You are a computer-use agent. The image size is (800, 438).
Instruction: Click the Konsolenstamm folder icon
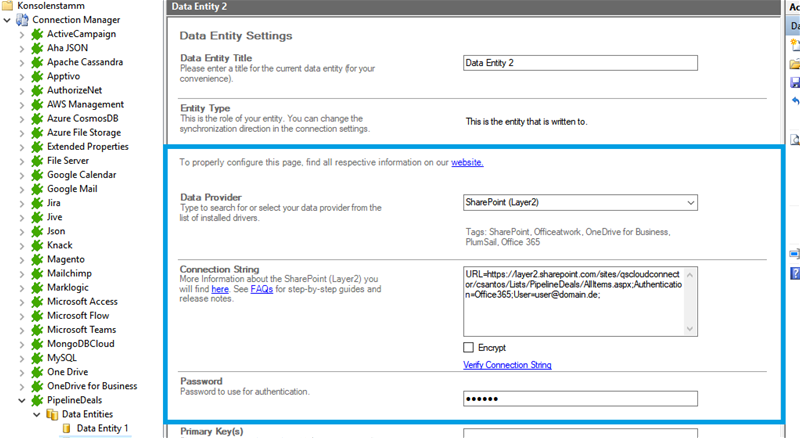point(8,5)
